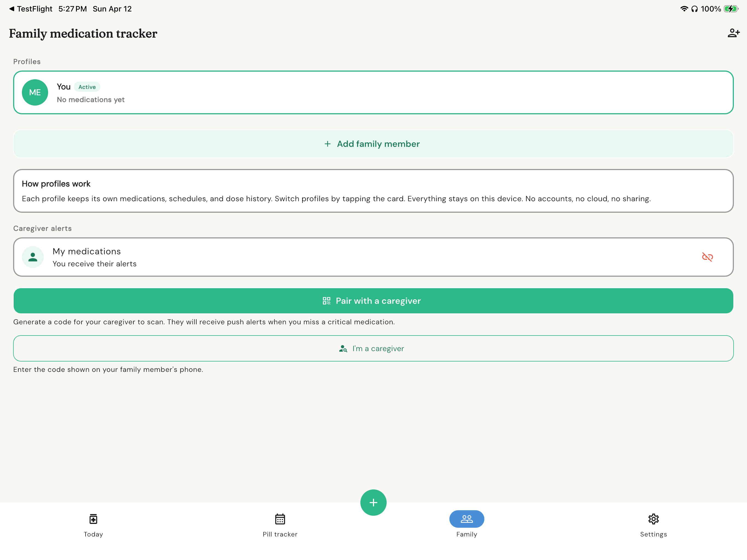Tap the plus icon beside Add family member

click(328, 144)
